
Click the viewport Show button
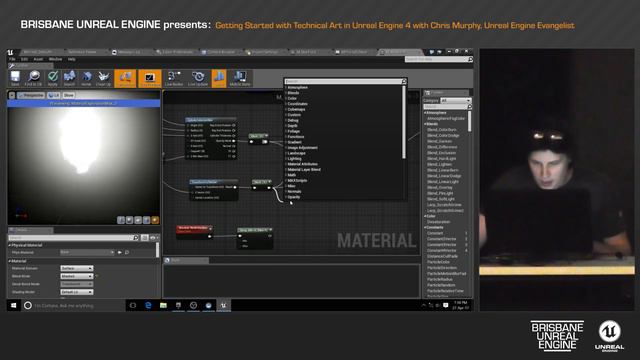pos(69,95)
